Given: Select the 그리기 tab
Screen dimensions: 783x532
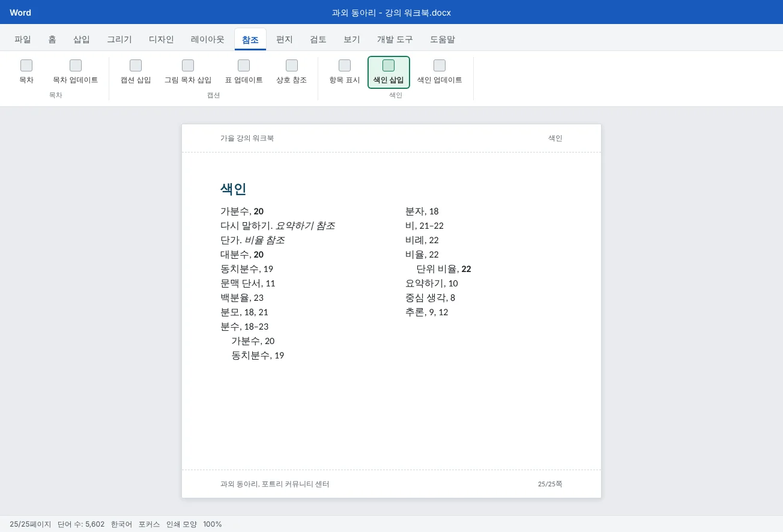Looking at the screenshot, I should point(119,40).
